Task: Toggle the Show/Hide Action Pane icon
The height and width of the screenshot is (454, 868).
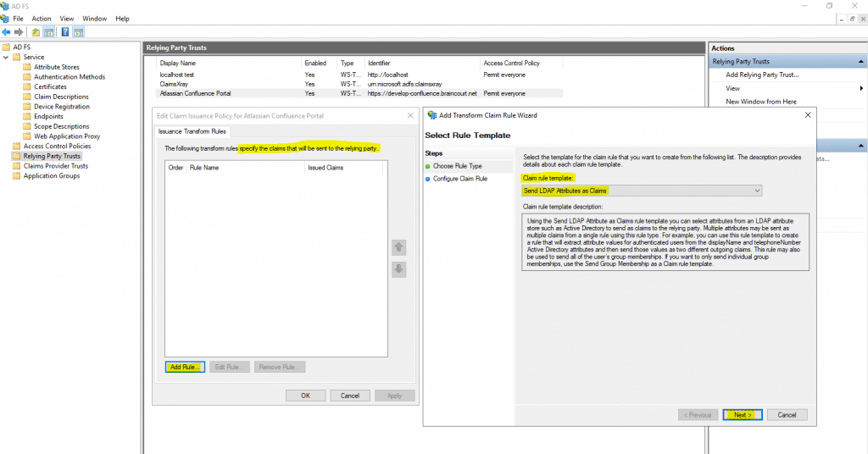Action: click(x=78, y=32)
